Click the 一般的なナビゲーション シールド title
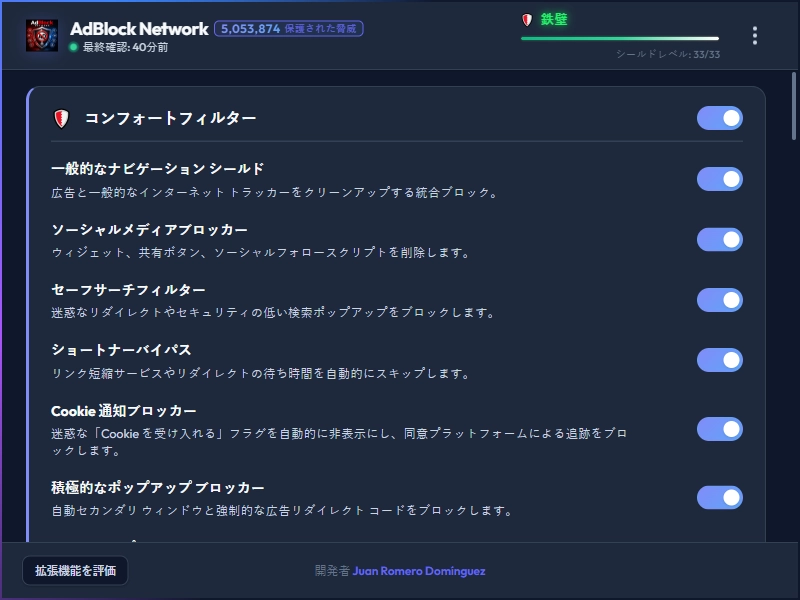800x600 pixels. coord(158,169)
